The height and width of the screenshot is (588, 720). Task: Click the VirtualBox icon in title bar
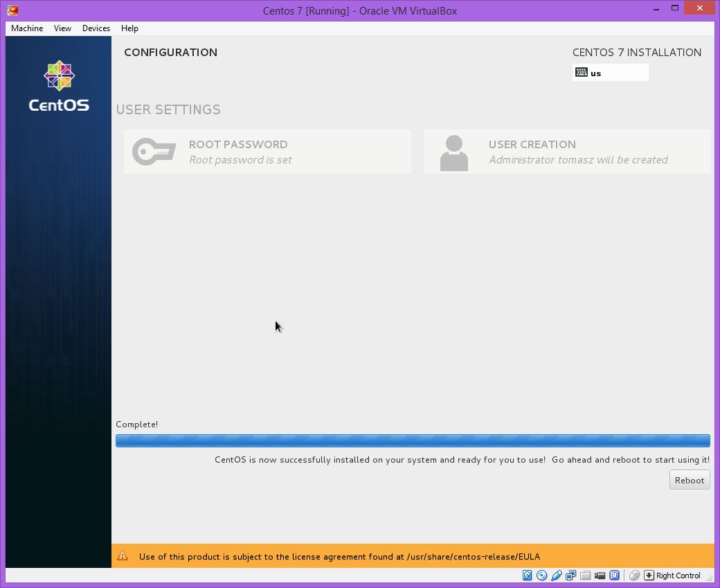tap(13, 10)
